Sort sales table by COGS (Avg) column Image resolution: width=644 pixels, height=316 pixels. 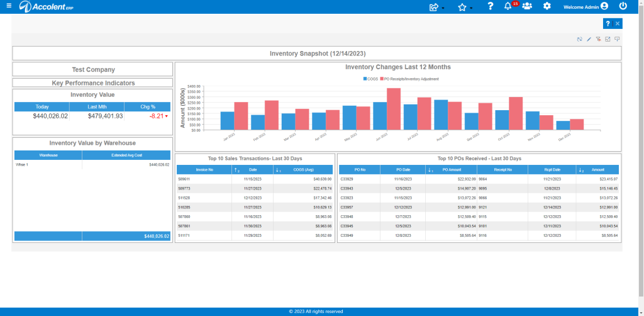[303, 169]
